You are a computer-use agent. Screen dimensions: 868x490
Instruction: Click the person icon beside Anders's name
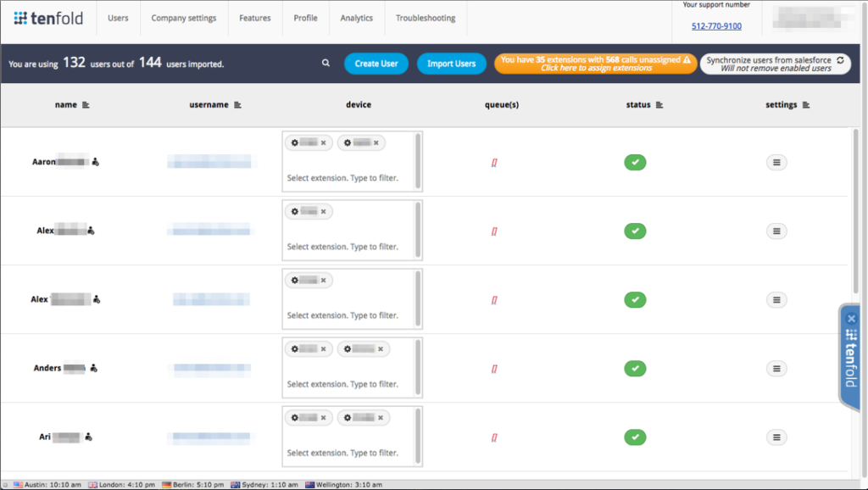click(x=93, y=368)
